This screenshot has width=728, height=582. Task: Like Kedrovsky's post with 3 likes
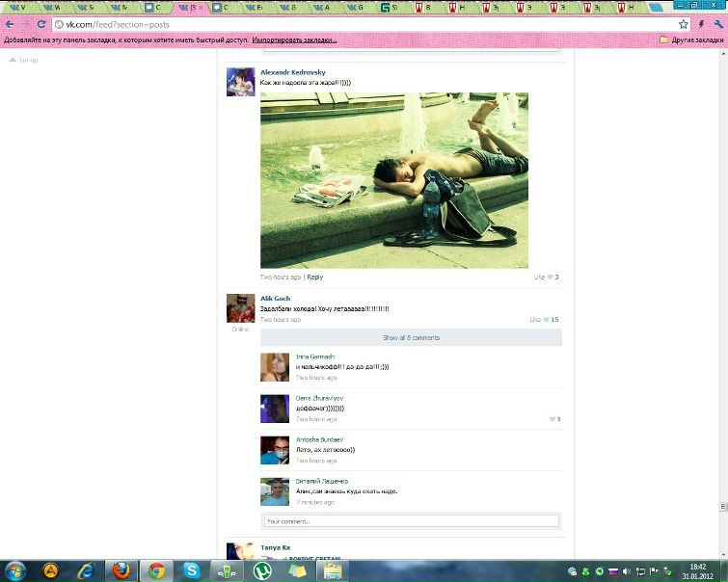pos(546,278)
